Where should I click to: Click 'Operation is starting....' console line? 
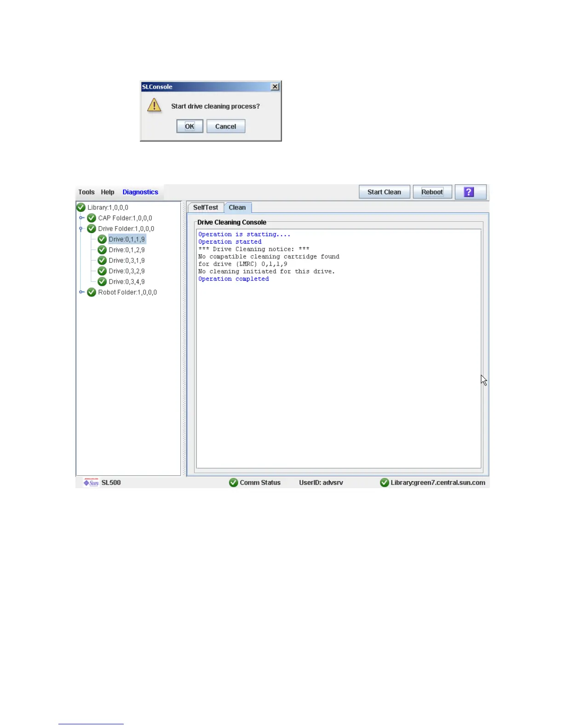tap(244, 234)
